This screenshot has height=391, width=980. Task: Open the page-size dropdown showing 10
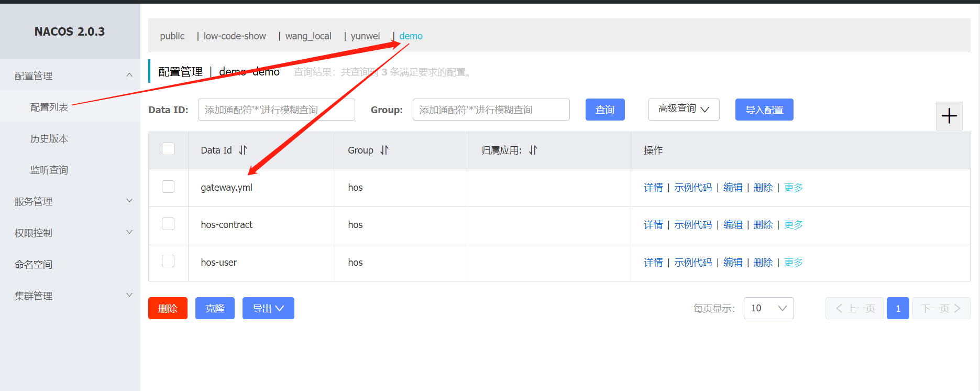(x=768, y=308)
